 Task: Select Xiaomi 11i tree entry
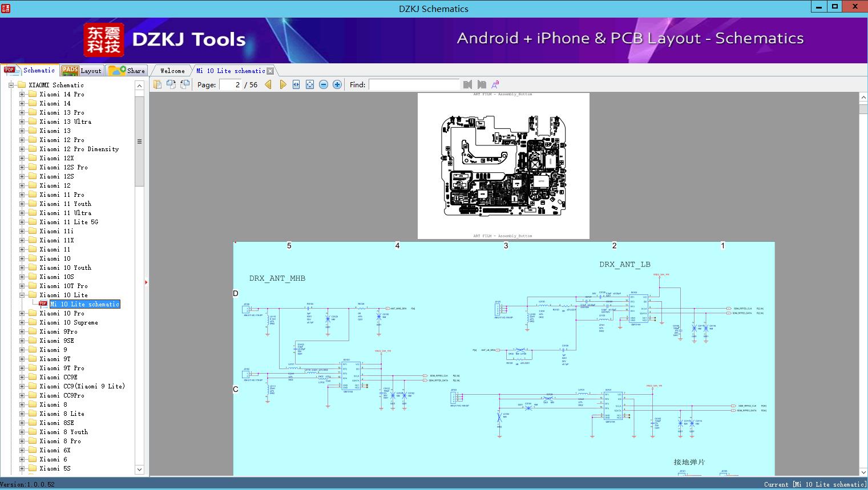point(57,231)
